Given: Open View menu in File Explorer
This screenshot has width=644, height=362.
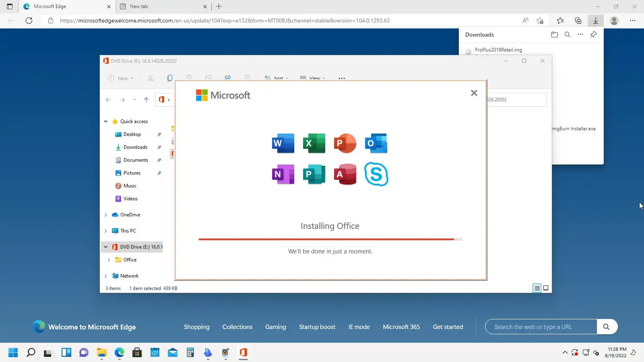Looking at the screenshot, I should coord(312,78).
